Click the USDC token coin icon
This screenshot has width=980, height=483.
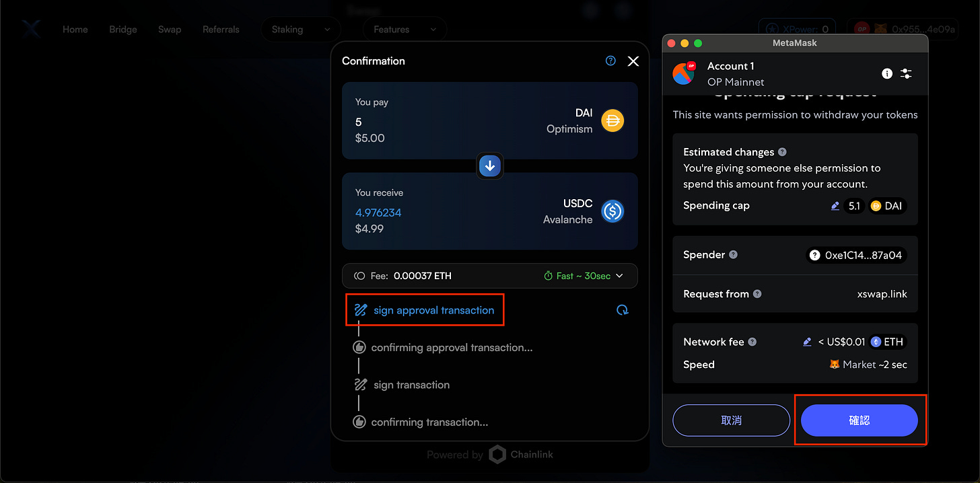pyautogui.click(x=612, y=211)
